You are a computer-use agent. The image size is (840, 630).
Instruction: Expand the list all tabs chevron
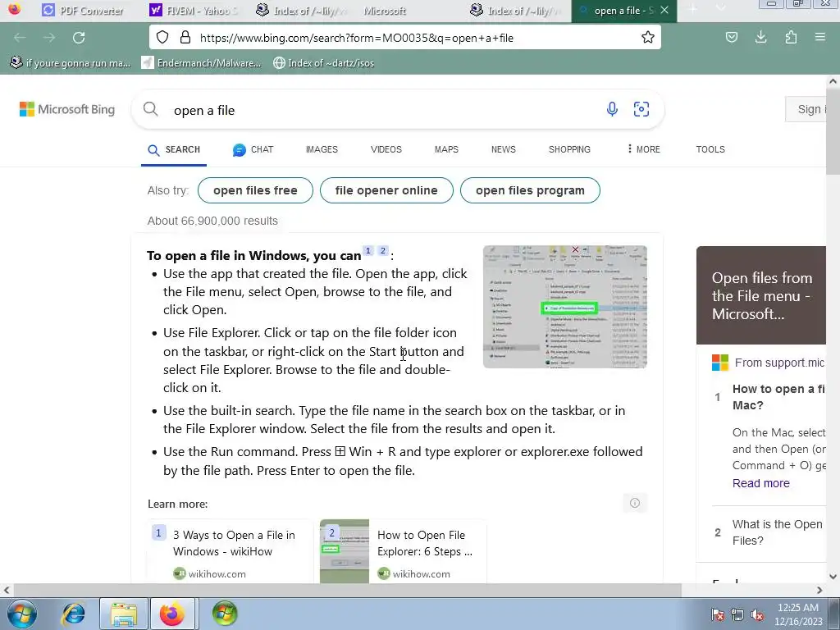(x=720, y=9)
